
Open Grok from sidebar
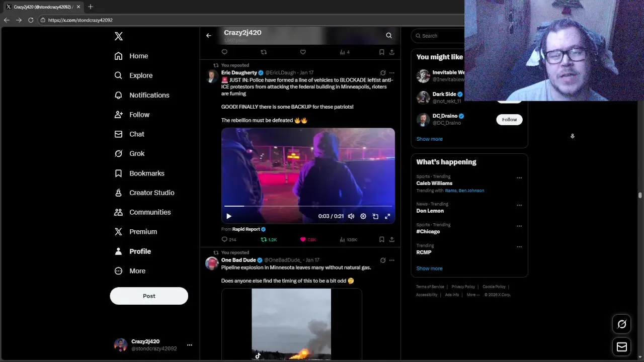coord(129,154)
